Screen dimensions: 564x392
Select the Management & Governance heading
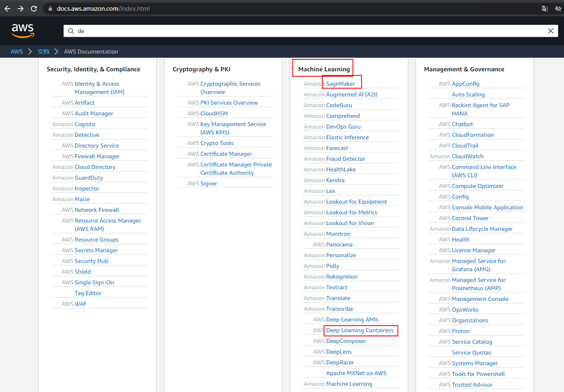tap(464, 69)
